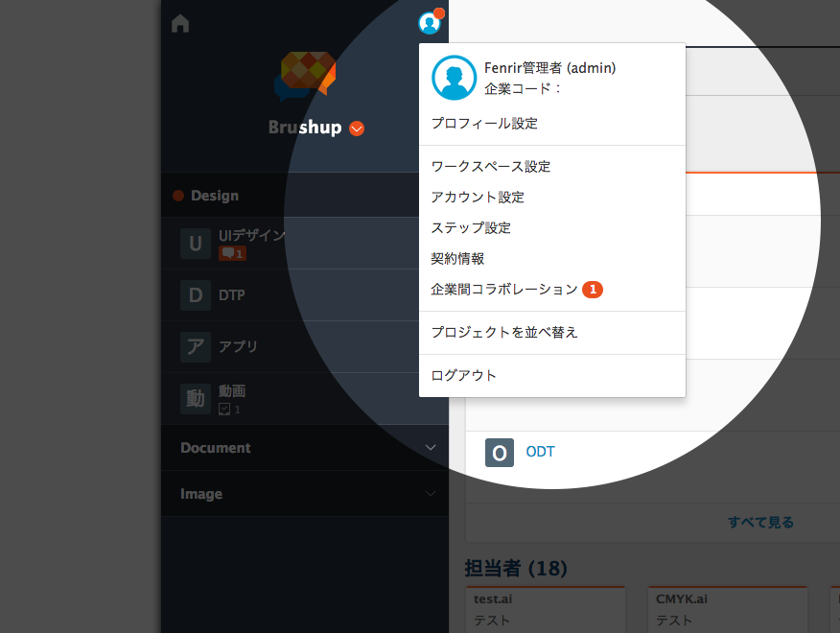Click the comment count badge under UIデザイン
Viewport: 840px width, 633px height.
pyautogui.click(x=232, y=253)
